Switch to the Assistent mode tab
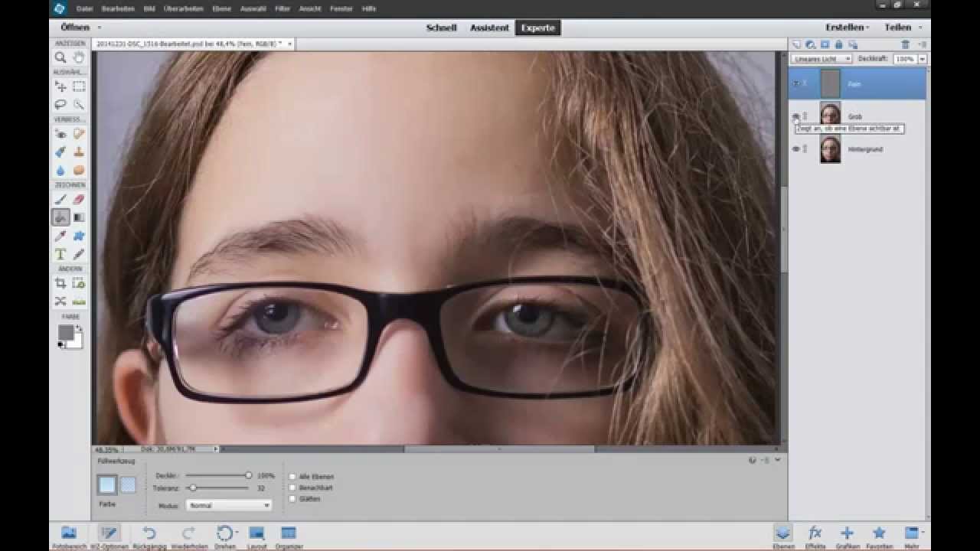This screenshot has width=980, height=551. coord(490,28)
